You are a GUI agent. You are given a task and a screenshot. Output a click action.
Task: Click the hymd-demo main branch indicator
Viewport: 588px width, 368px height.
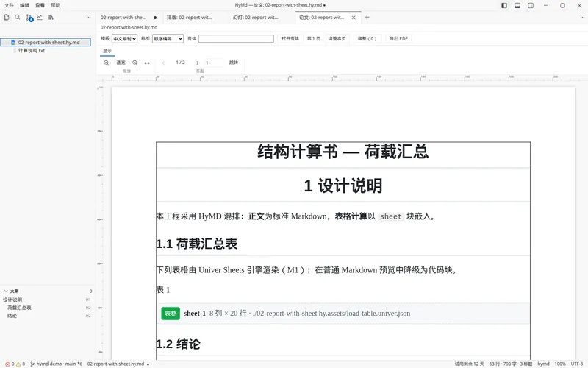57,364
